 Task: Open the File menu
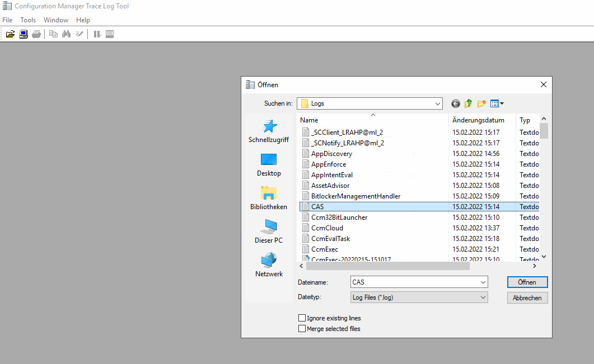pyautogui.click(x=7, y=20)
